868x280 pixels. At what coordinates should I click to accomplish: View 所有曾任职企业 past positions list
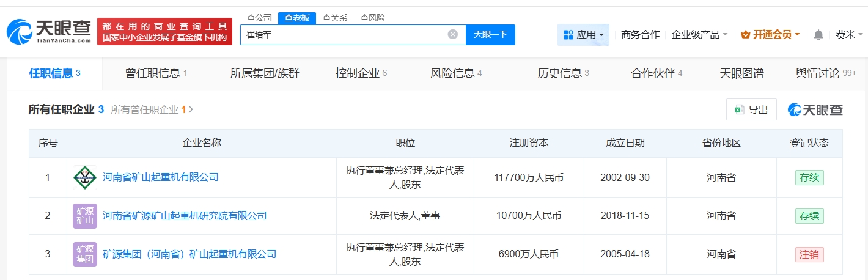(152, 110)
